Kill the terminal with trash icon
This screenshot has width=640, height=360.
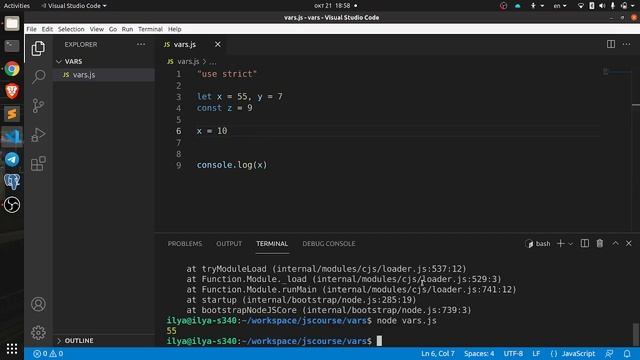[600, 243]
